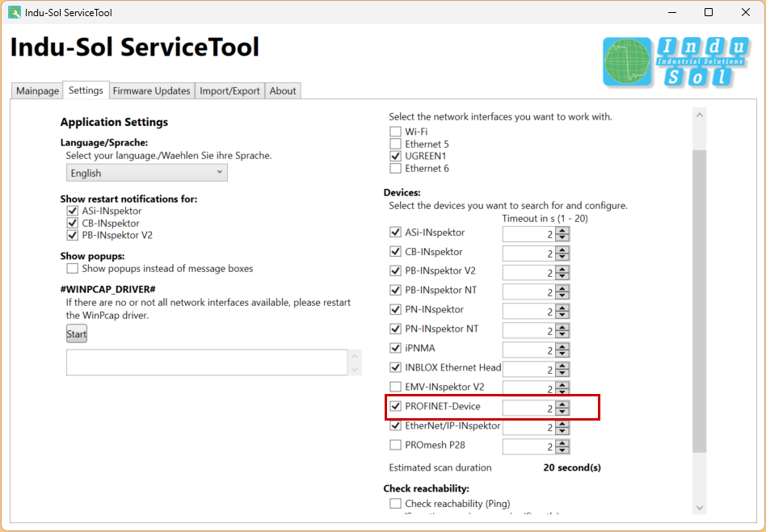Enable Check reachability (Ping)
The height and width of the screenshot is (532, 766).
(395, 503)
